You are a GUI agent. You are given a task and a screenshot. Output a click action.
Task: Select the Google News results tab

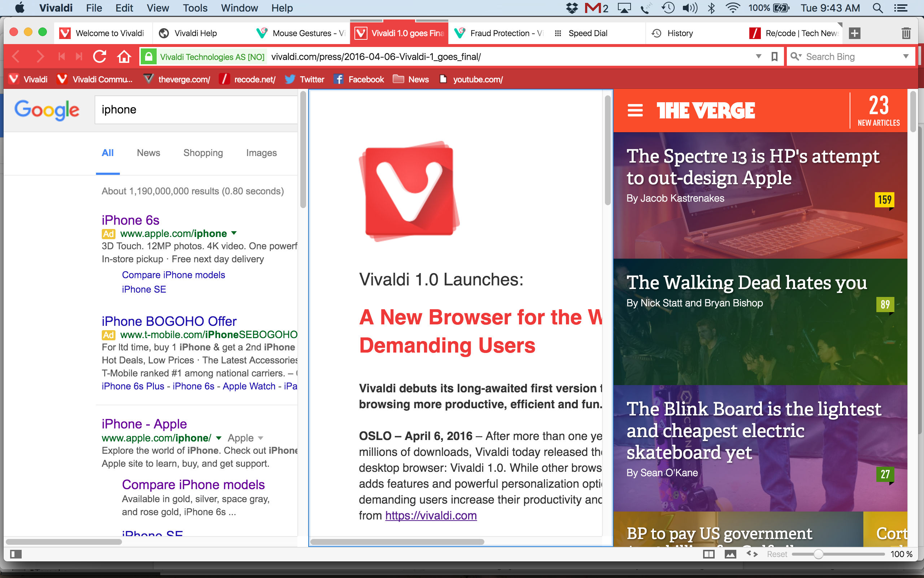(x=149, y=153)
